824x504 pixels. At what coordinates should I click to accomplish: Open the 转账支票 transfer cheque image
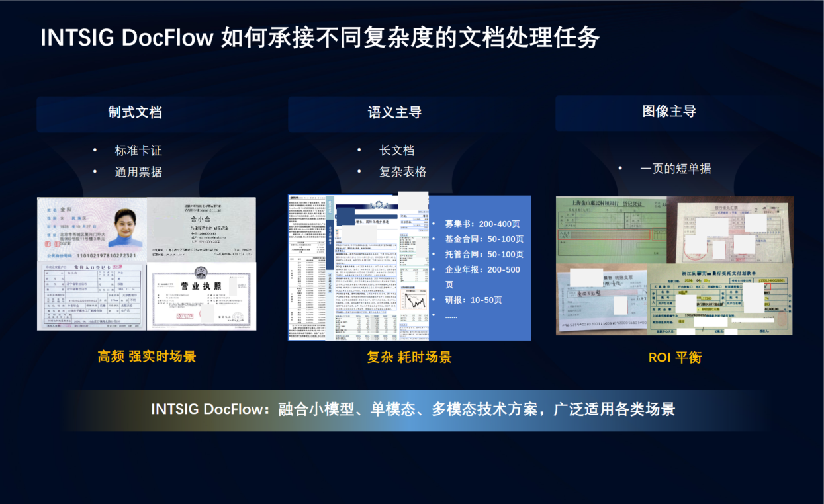pos(600,299)
